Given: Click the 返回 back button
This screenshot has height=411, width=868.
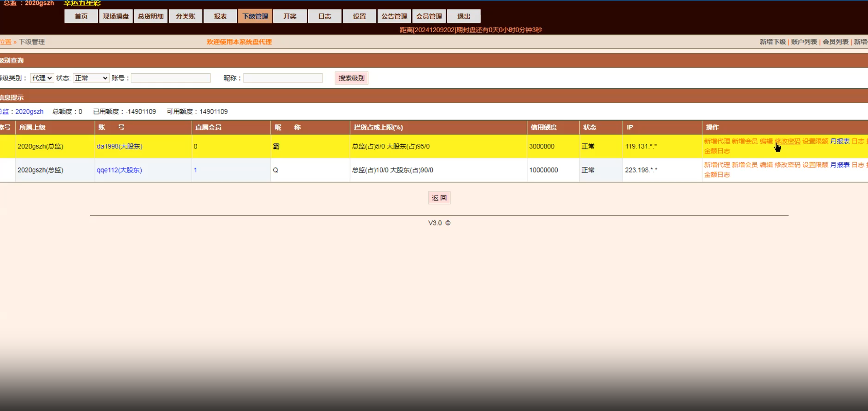Looking at the screenshot, I should 439,198.
